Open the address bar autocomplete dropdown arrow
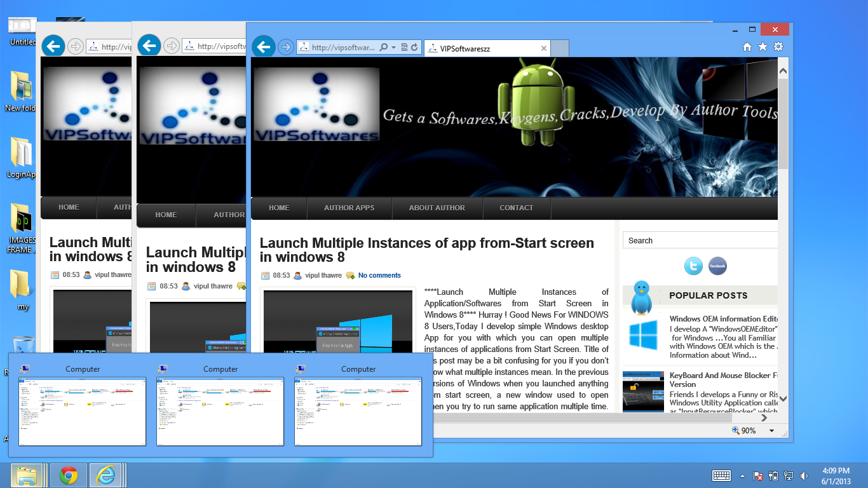 pyautogui.click(x=393, y=48)
